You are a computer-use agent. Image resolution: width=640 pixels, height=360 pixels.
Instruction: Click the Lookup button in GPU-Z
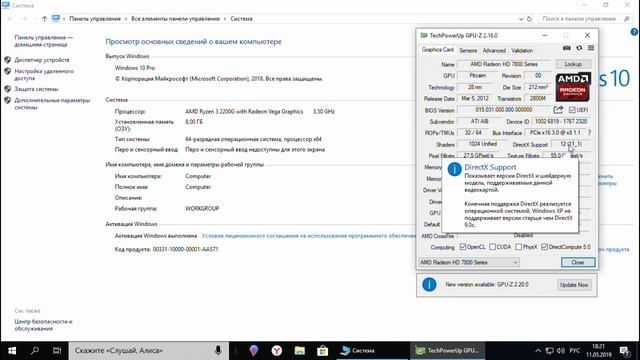click(573, 64)
